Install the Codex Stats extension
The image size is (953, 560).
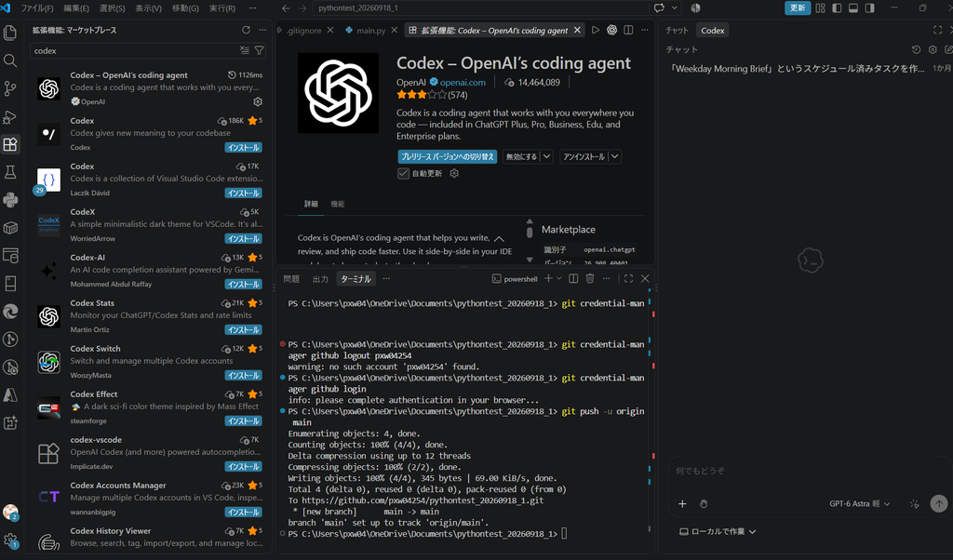tap(243, 330)
